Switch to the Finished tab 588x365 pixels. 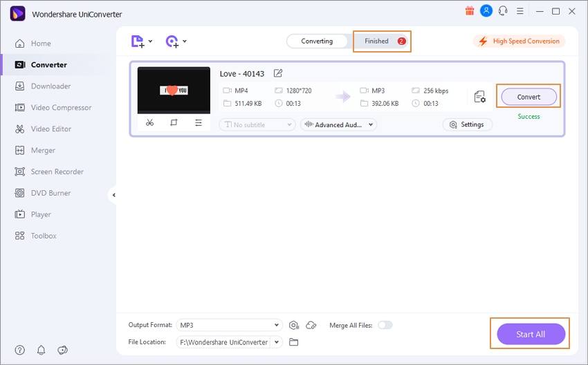tap(382, 41)
